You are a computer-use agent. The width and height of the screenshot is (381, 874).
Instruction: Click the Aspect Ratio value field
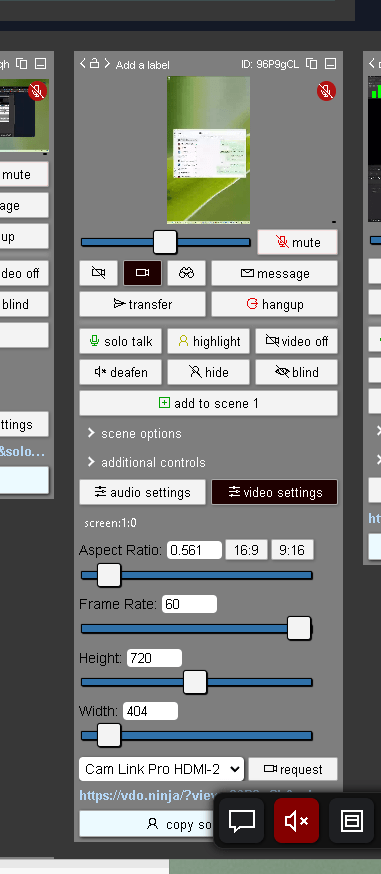pyautogui.click(x=194, y=550)
